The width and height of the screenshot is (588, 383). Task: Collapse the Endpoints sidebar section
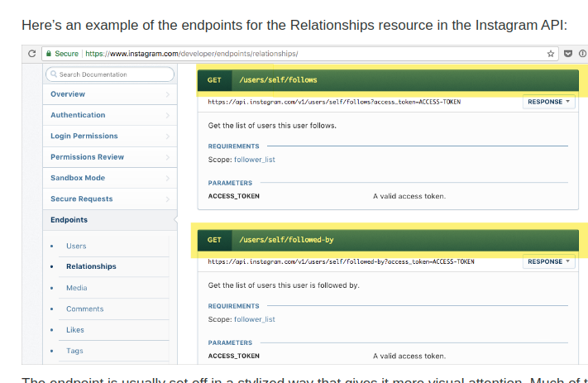tap(110, 220)
